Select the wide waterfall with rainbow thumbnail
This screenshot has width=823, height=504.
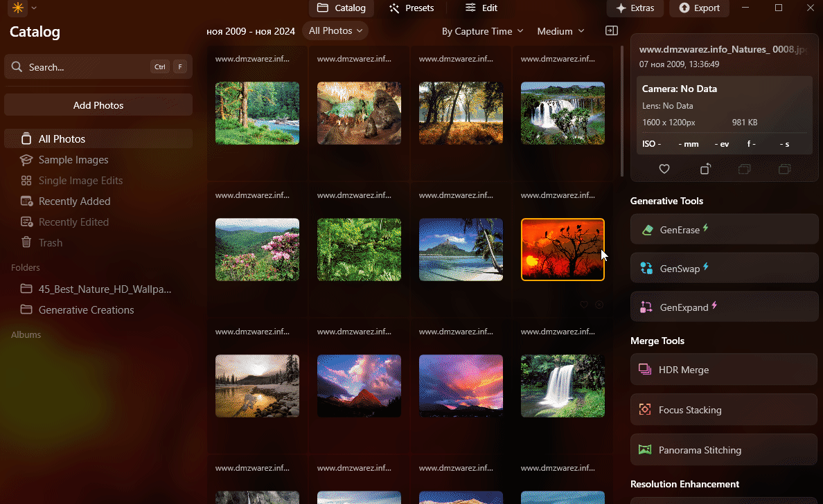coord(563,114)
